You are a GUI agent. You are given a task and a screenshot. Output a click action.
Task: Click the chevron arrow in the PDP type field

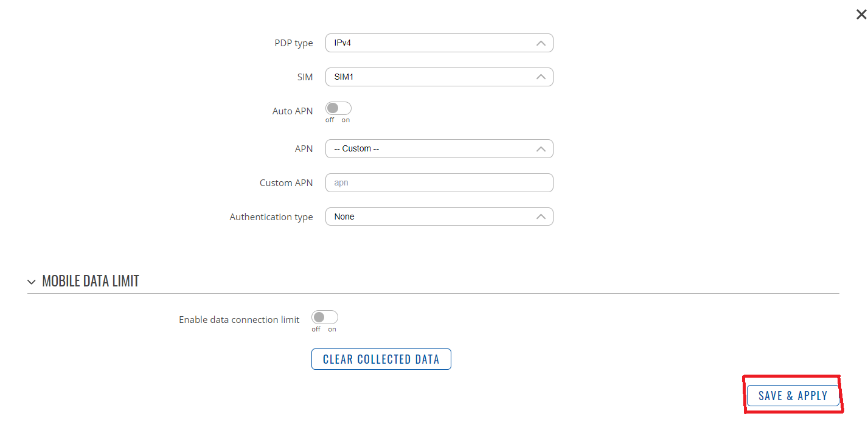tap(540, 43)
